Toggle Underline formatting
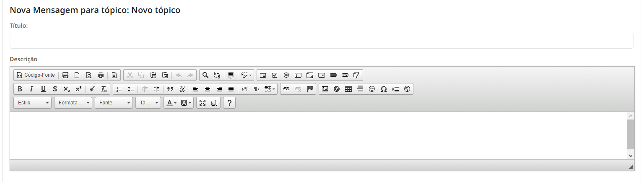 [43, 89]
